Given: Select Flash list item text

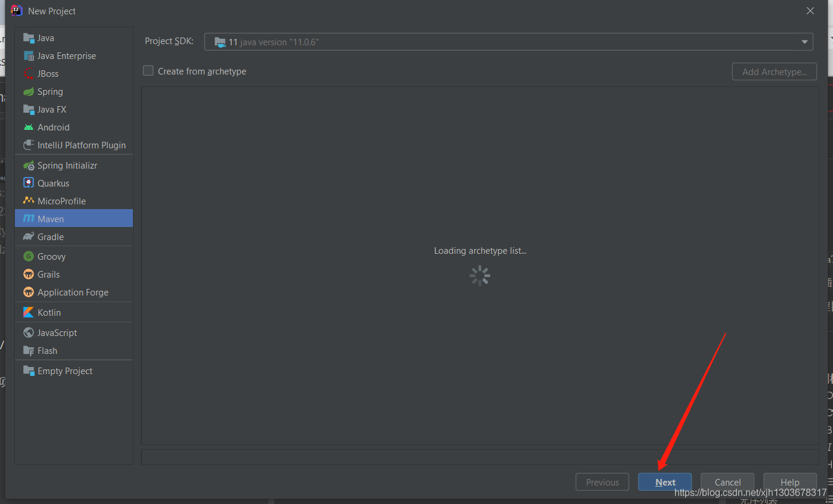Looking at the screenshot, I should pos(47,351).
